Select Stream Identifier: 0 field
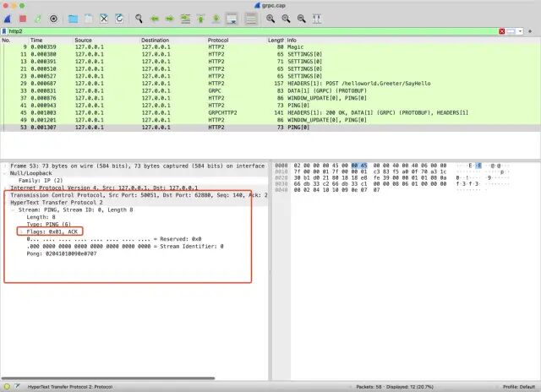This screenshot has height=392, width=541. [x=125, y=247]
